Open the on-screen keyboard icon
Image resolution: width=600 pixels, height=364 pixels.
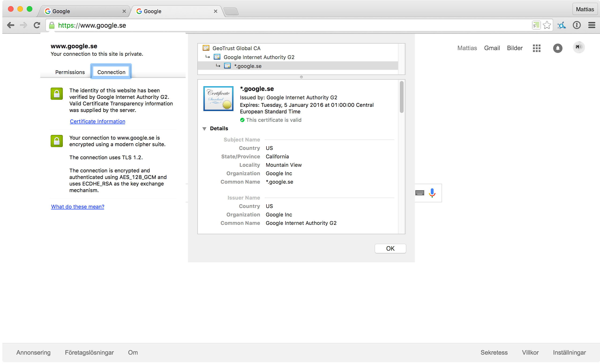pyautogui.click(x=420, y=193)
